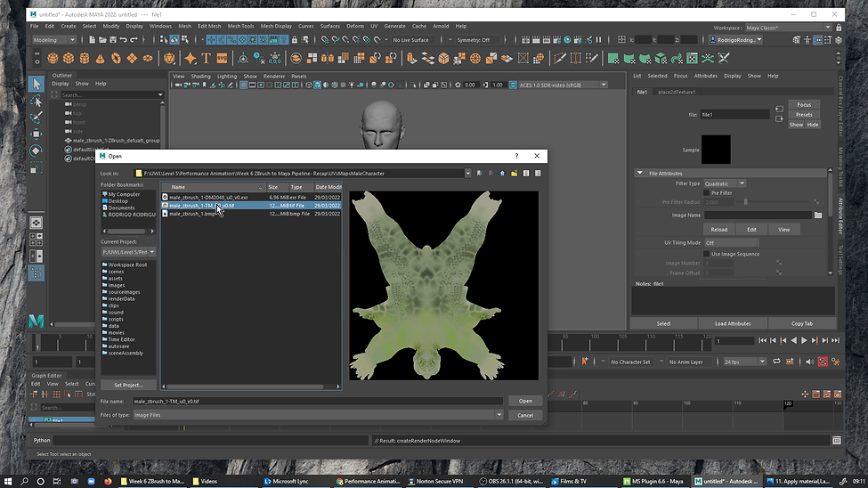Click the Redo icon in status line
The width and height of the screenshot is (868, 488).
(134, 40)
